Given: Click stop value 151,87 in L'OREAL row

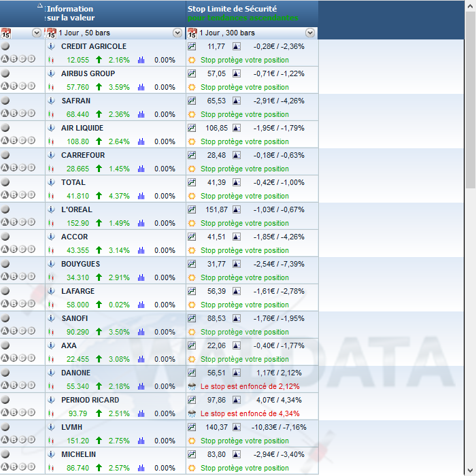Looking at the screenshot, I should pos(216,209).
